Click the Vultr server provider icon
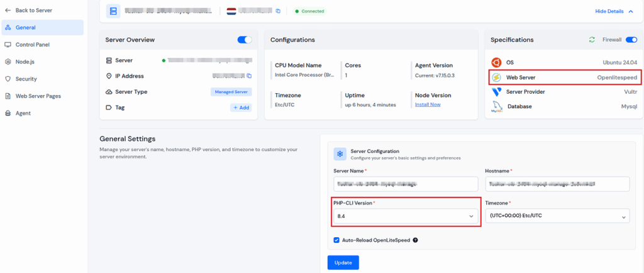The height and width of the screenshot is (273, 644). pyautogui.click(x=496, y=92)
